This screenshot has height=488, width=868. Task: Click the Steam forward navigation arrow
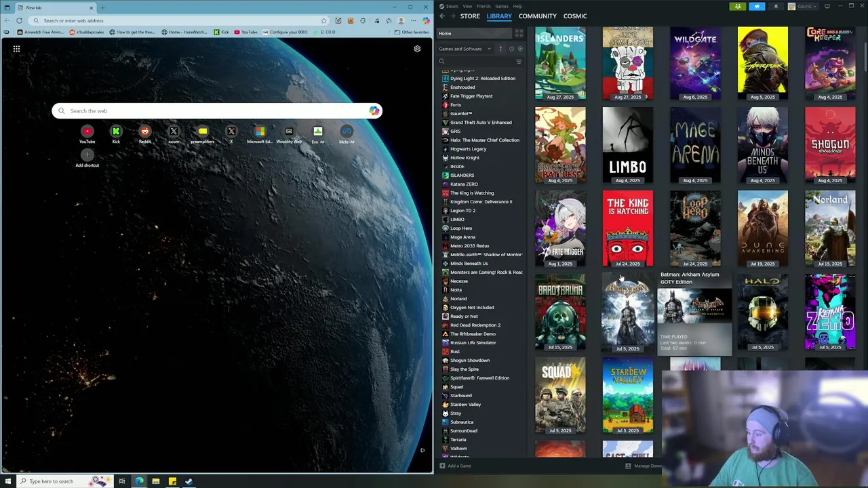point(452,16)
